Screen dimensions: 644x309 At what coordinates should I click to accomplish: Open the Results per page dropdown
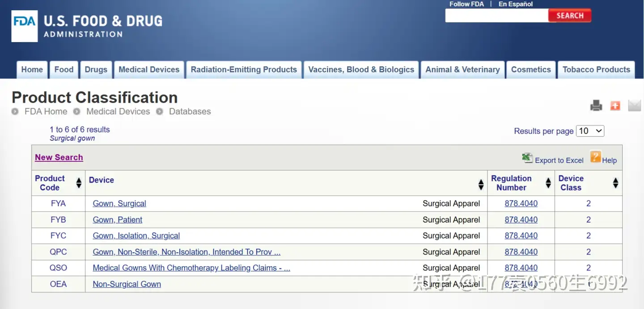point(590,131)
